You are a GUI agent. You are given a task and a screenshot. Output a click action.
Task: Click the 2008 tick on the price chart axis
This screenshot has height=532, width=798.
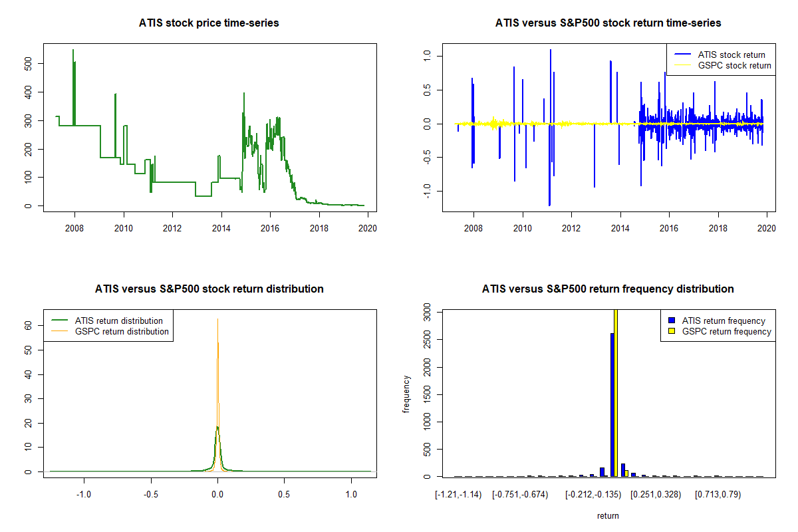[x=74, y=229]
